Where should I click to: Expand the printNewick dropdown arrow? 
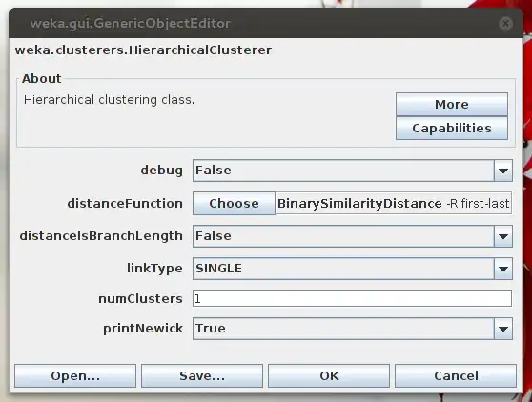pos(503,329)
